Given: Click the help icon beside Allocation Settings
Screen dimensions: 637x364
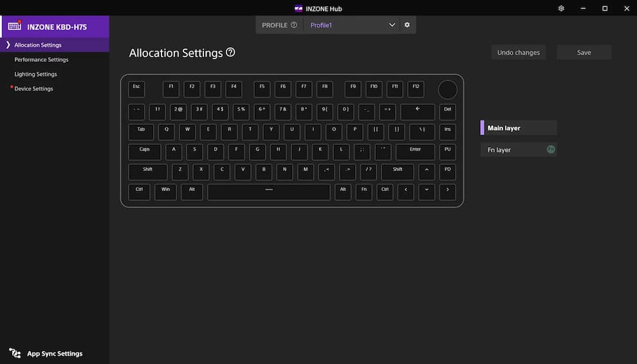Looking at the screenshot, I should pyautogui.click(x=230, y=53).
